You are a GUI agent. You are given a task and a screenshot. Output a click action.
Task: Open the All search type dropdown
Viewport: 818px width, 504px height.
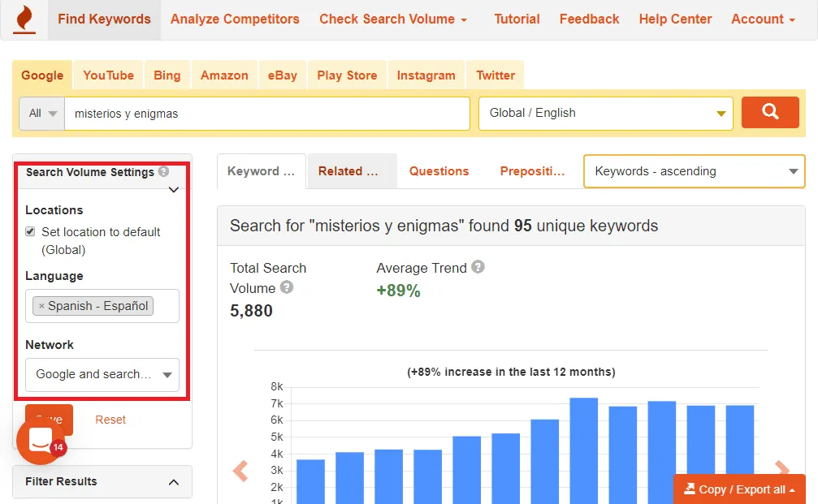point(42,113)
